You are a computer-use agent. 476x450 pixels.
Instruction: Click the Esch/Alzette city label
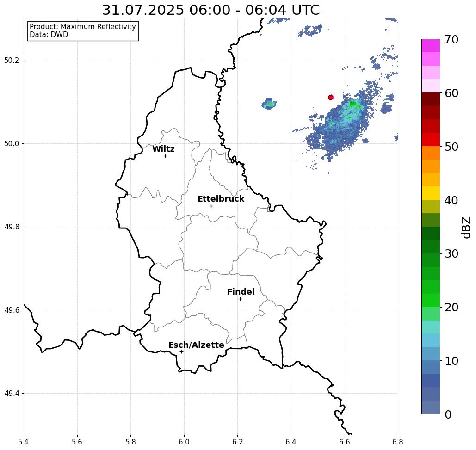196,345
